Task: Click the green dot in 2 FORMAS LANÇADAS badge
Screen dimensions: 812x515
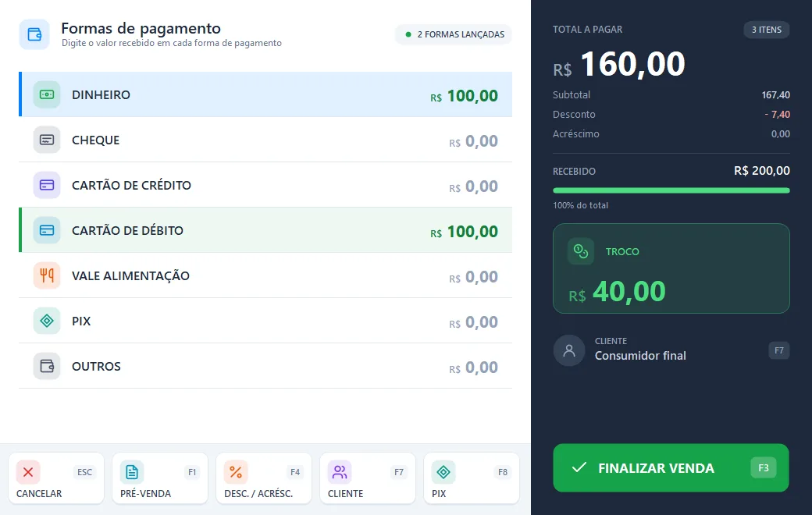Action: coord(408,34)
